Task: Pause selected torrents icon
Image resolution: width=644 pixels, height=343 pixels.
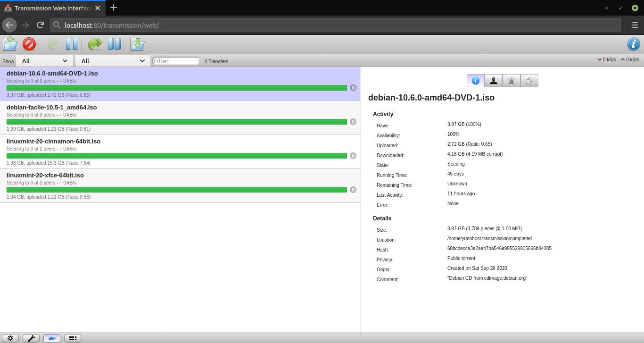Action: pos(72,44)
